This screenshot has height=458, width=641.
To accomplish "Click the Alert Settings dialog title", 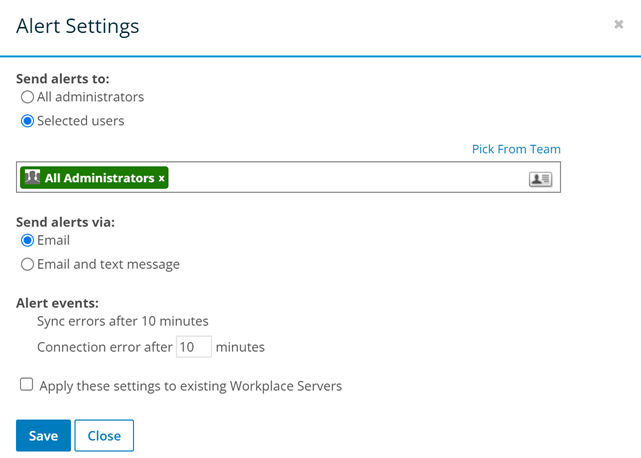I will coord(78,27).
